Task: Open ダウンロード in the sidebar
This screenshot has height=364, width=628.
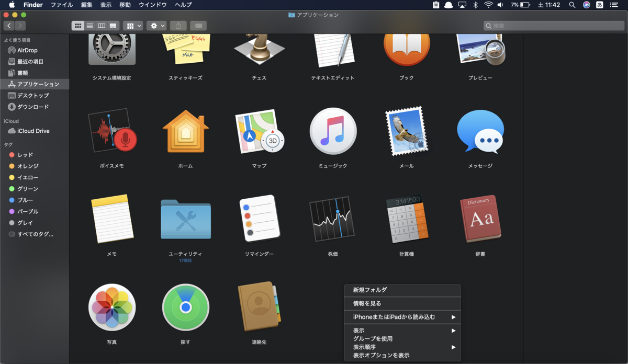Action: point(35,107)
